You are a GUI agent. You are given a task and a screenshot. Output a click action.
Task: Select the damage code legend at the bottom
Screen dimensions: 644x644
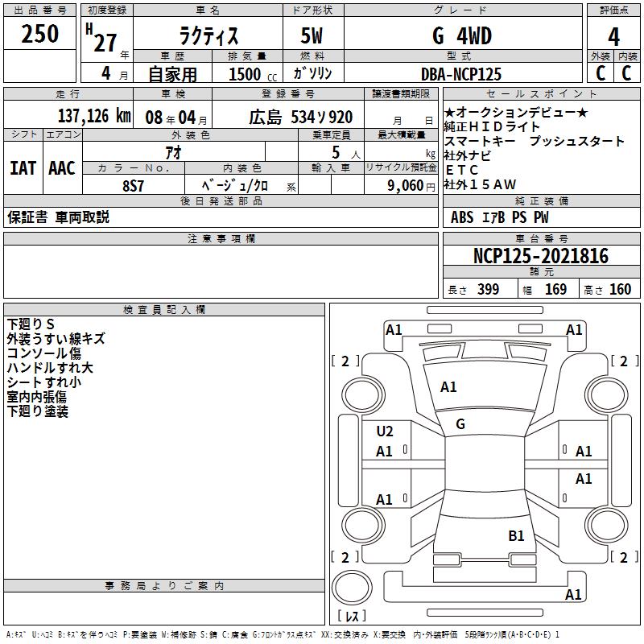click(283, 635)
